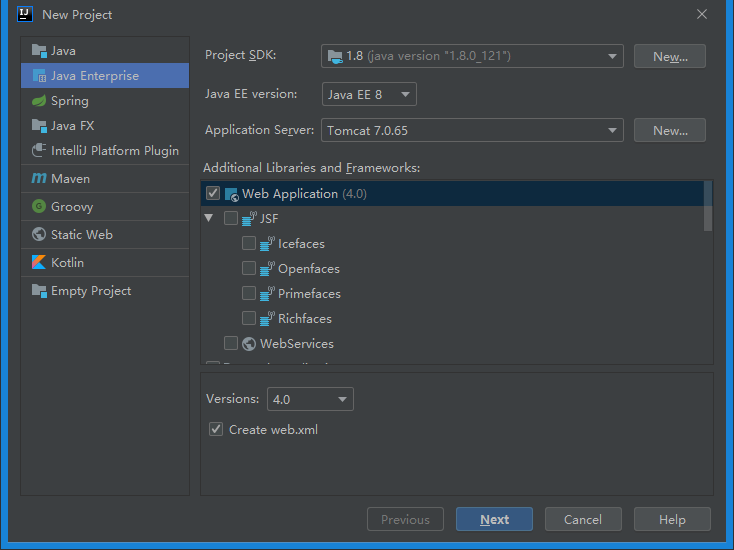
Task: Open the Java EE version dropdown
Action: pyautogui.click(x=369, y=94)
